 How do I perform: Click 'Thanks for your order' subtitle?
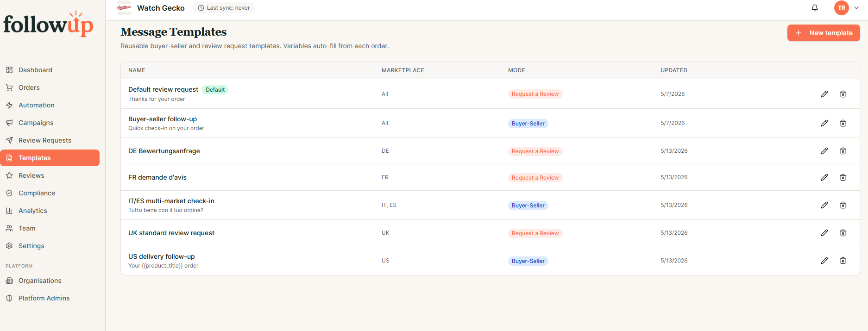157,99
